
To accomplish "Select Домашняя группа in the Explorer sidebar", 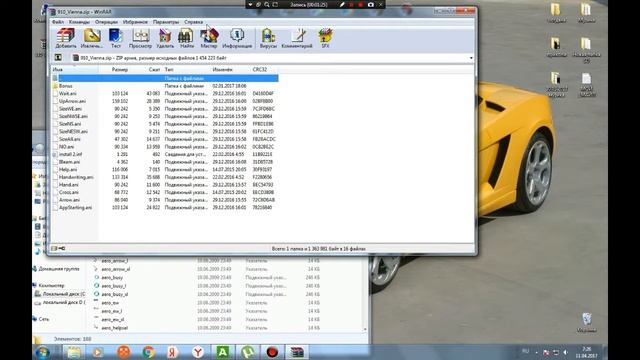I will 59,269.
